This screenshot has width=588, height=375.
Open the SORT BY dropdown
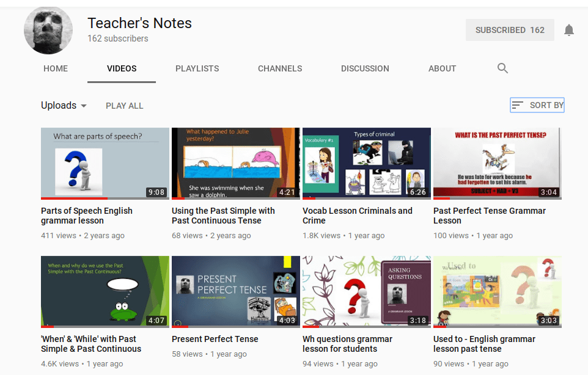[543, 104]
